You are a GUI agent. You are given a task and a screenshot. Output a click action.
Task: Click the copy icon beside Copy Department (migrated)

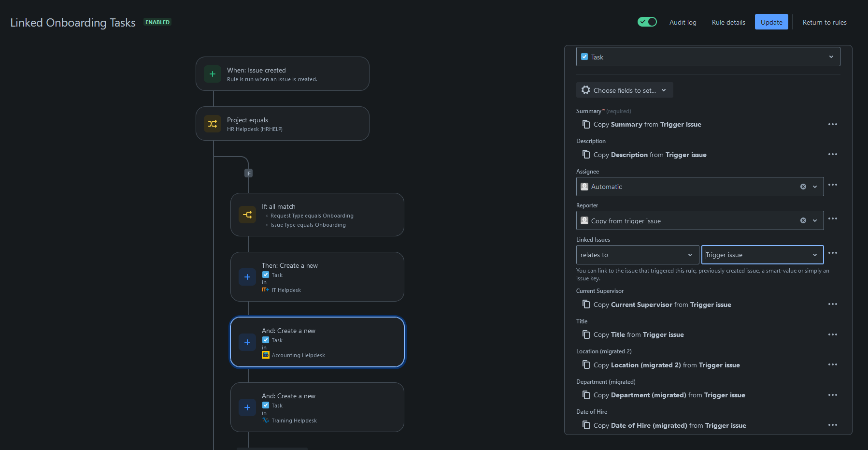586,395
